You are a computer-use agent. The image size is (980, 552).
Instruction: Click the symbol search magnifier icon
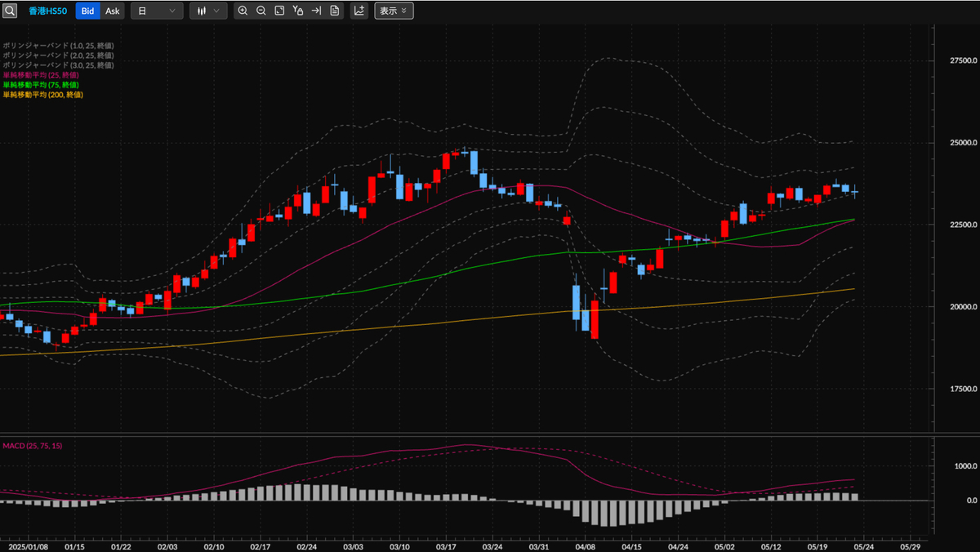(10, 11)
